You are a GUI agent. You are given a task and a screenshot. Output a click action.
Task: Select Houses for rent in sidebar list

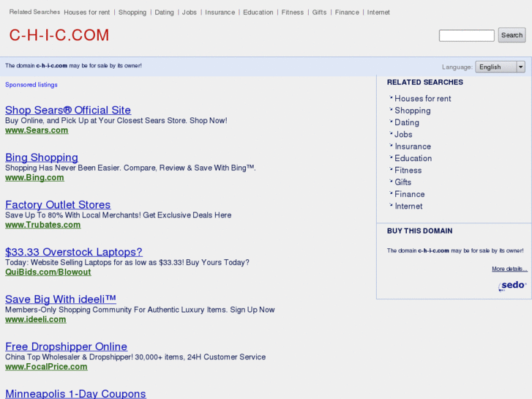pyautogui.click(x=423, y=99)
